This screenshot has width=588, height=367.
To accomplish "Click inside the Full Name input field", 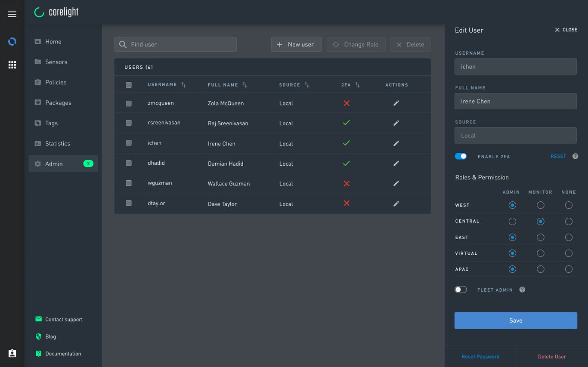I will (515, 101).
